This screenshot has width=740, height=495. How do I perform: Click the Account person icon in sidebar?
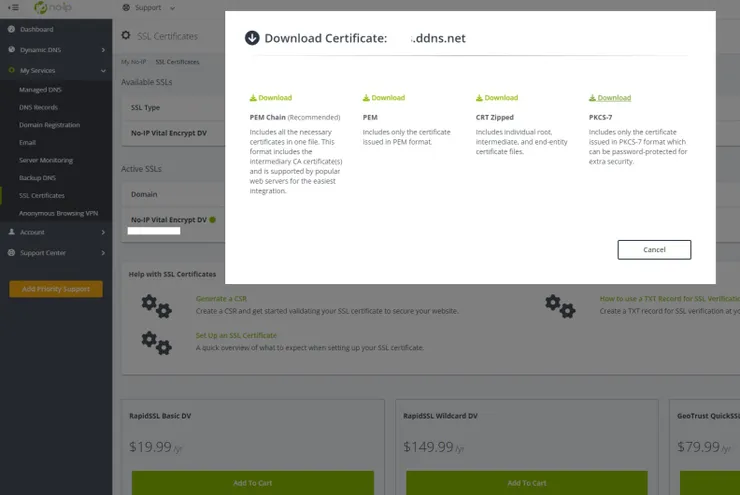pos(11,232)
